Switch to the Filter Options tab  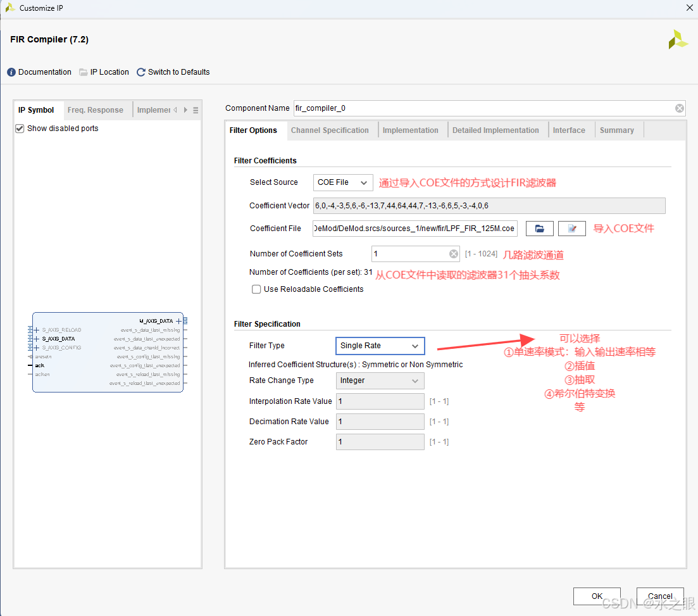(253, 130)
